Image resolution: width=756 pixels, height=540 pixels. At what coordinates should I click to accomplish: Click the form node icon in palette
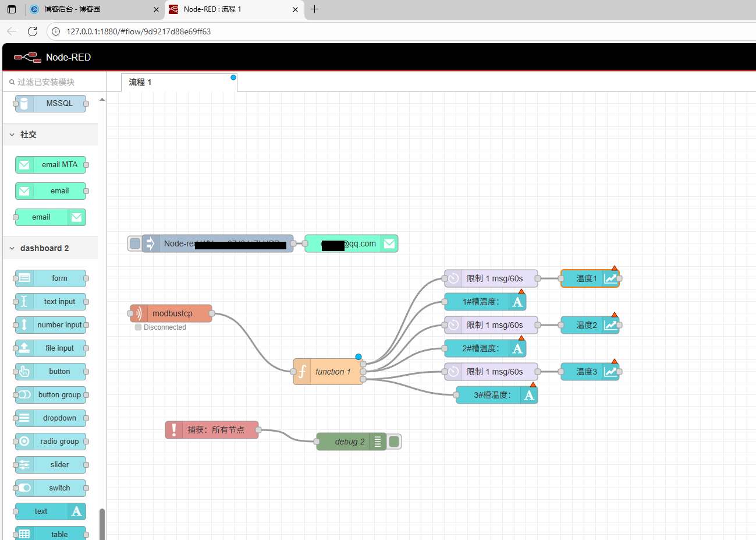pos(24,278)
